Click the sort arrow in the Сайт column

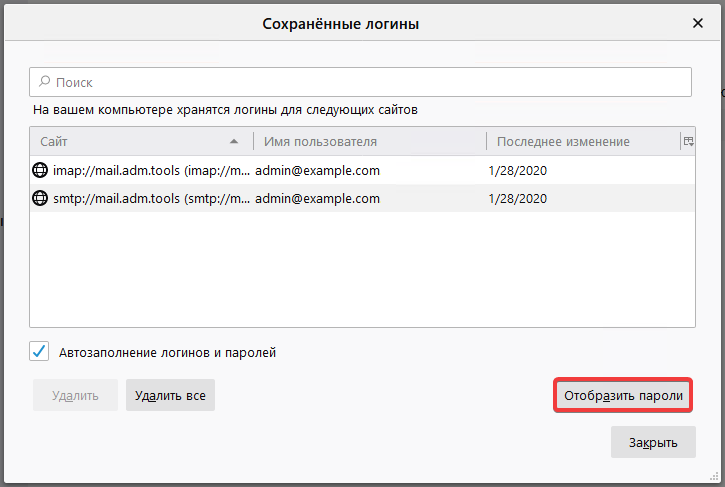click(234, 142)
